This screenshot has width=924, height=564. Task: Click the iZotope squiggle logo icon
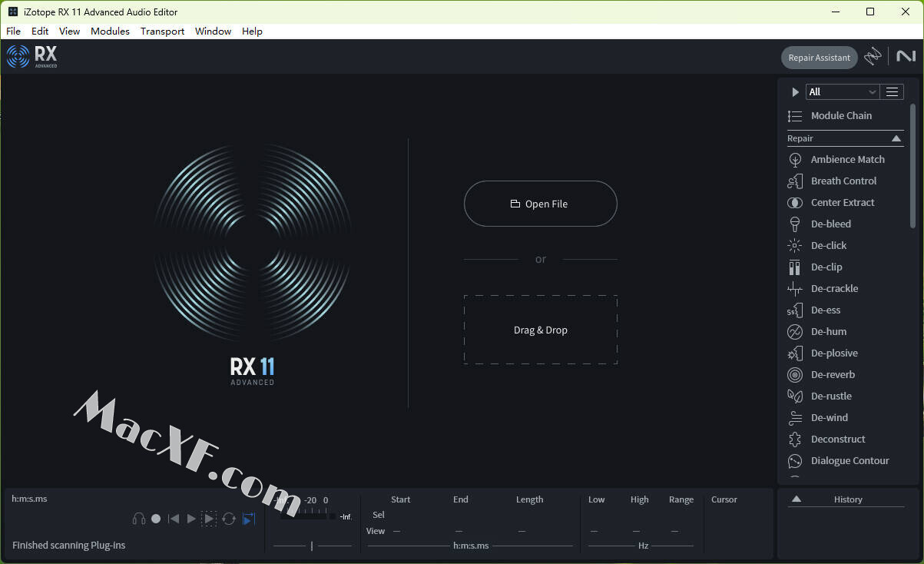coord(872,57)
